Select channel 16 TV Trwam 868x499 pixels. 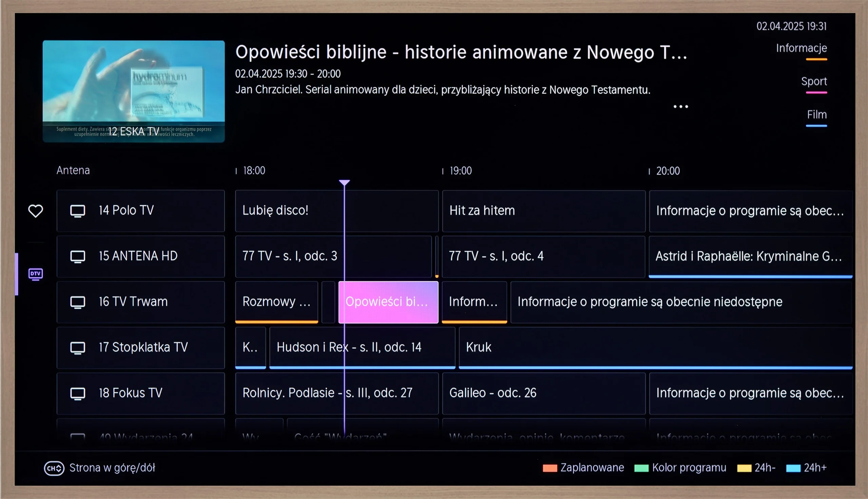[x=140, y=302]
